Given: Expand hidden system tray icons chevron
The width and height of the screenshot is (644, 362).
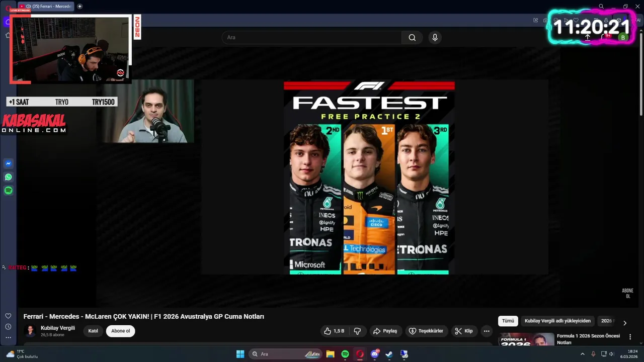Looking at the screenshot, I should pos(583,354).
